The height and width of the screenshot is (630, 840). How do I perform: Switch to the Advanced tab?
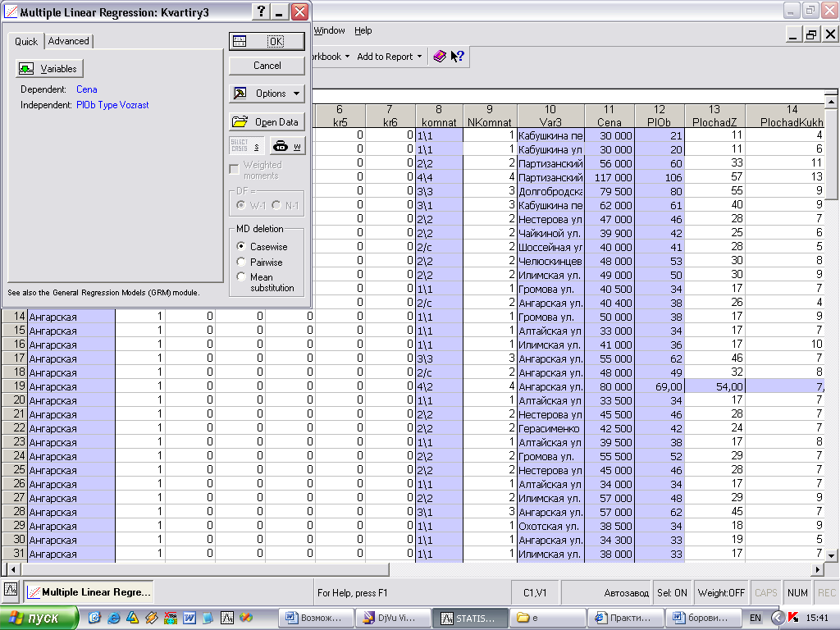click(x=68, y=41)
